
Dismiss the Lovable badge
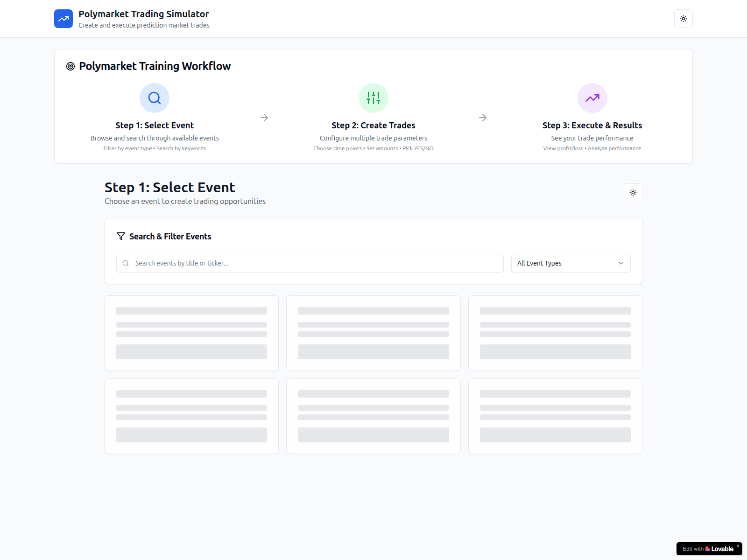738,546
